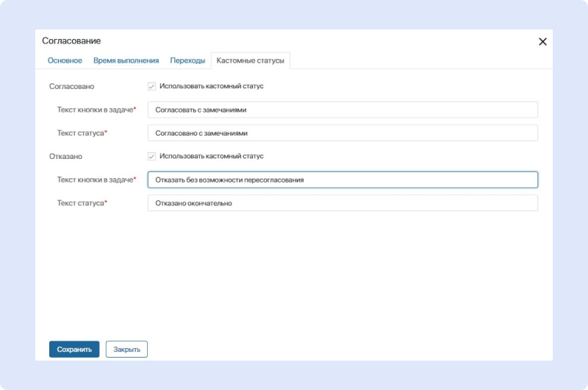Image resolution: width=588 pixels, height=390 pixels.
Task: Select the Кастомные статусы tab
Action: click(x=250, y=60)
